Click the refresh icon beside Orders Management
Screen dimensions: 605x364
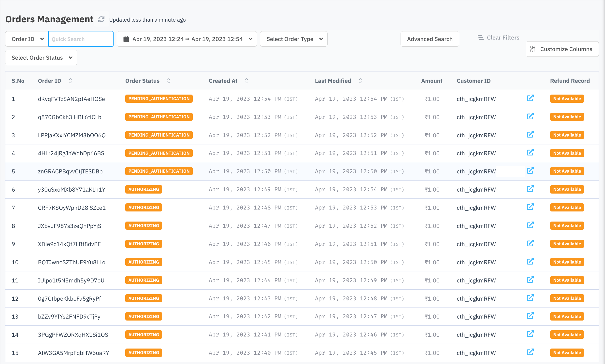tap(101, 19)
